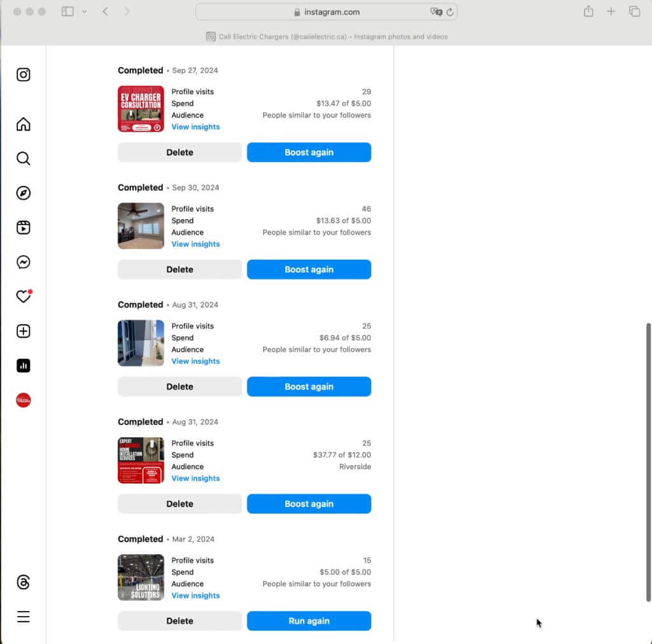Click the instagram.com address bar

[x=326, y=12]
